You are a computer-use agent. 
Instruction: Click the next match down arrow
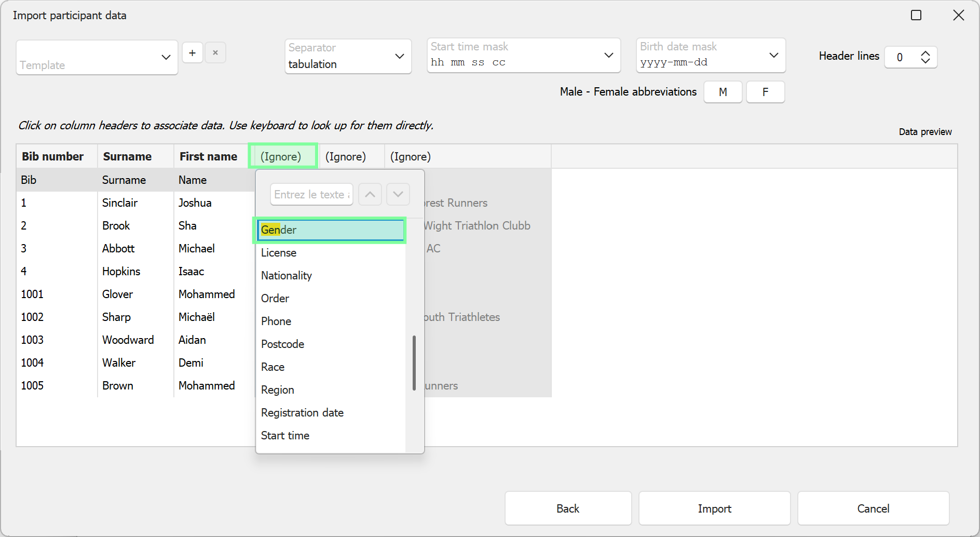coord(398,194)
